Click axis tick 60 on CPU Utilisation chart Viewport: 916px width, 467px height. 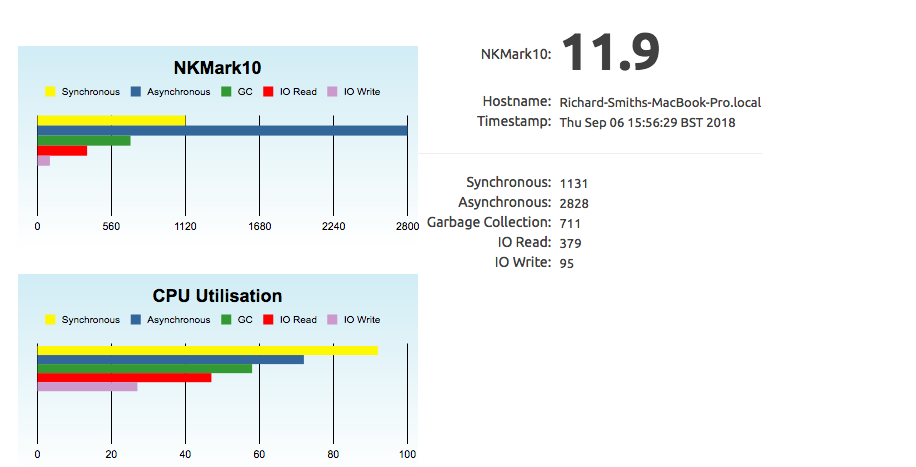tap(259, 454)
